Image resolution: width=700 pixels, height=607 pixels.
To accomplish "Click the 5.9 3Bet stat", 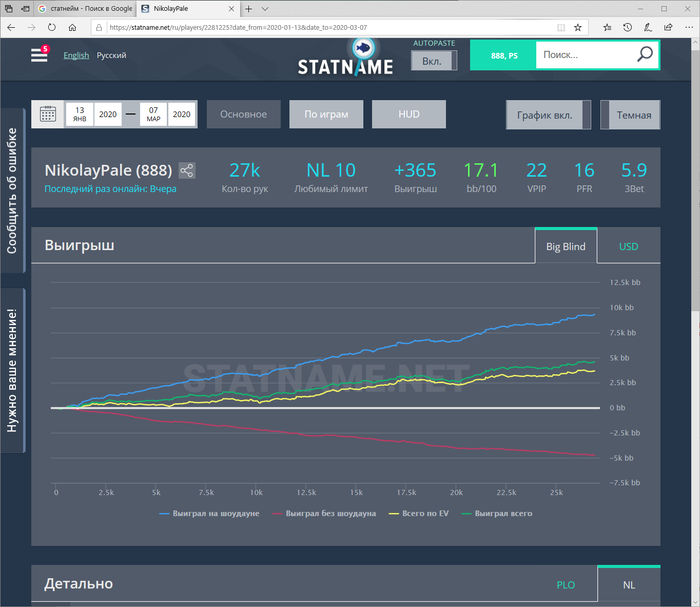I will pos(634,177).
